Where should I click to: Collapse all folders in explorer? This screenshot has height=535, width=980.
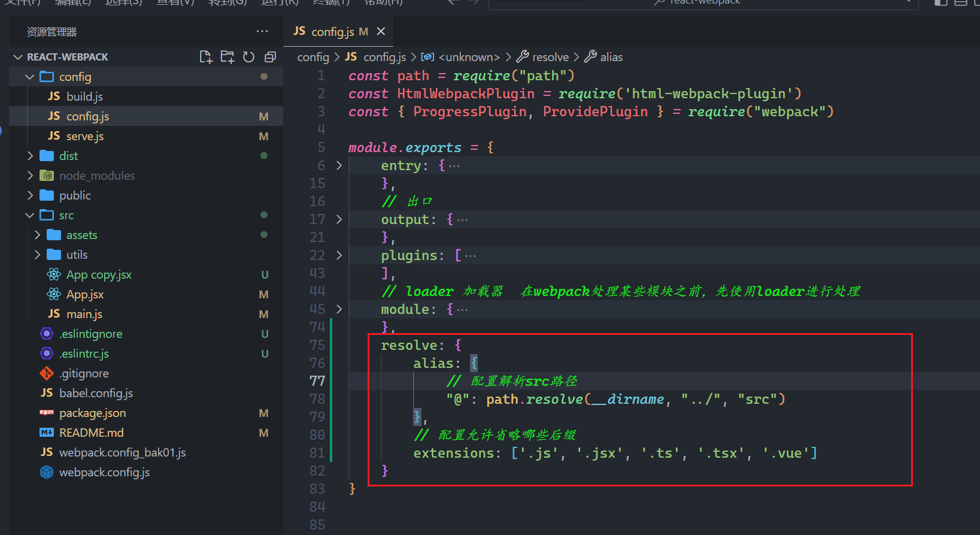click(x=270, y=57)
